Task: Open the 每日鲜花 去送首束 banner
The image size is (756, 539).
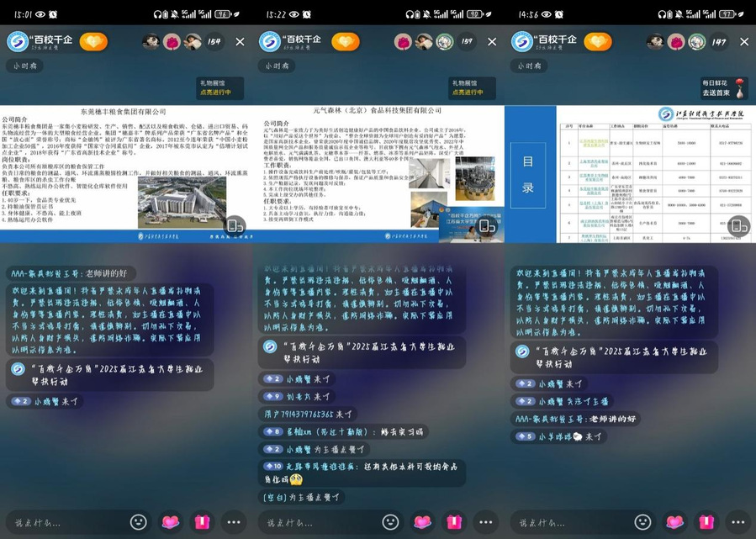Action: (724, 87)
